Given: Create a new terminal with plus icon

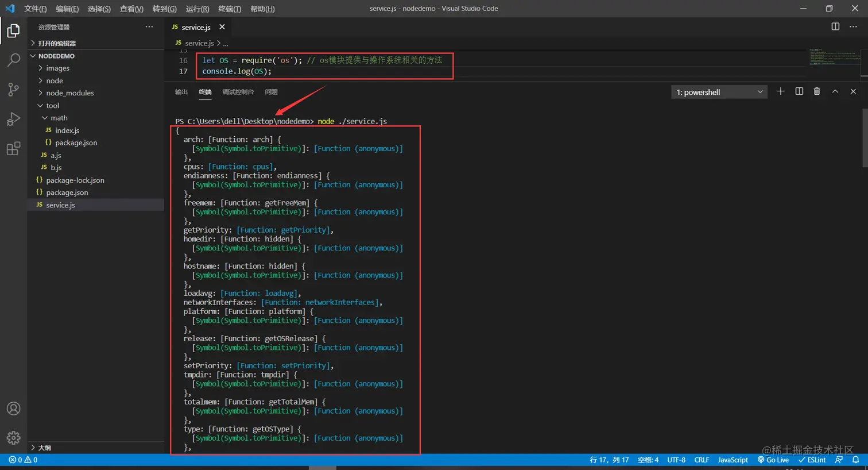Looking at the screenshot, I should [781, 91].
